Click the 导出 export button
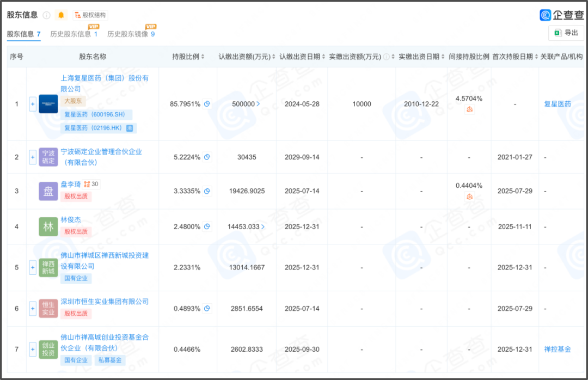 point(566,33)
